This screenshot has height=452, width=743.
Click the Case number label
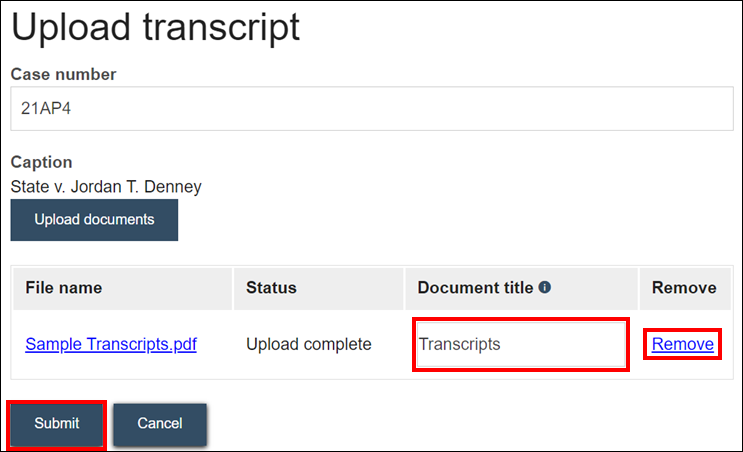pos(63,74)
